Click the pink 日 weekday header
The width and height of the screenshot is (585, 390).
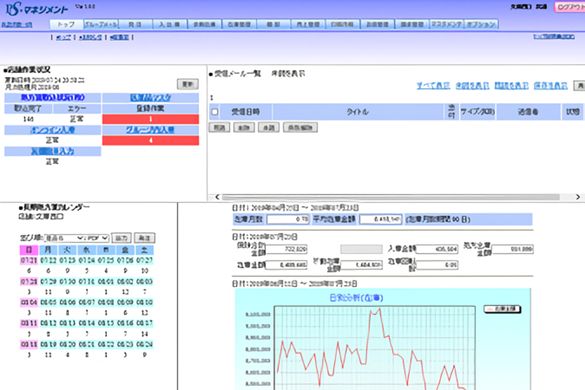[x=29, y=250]
